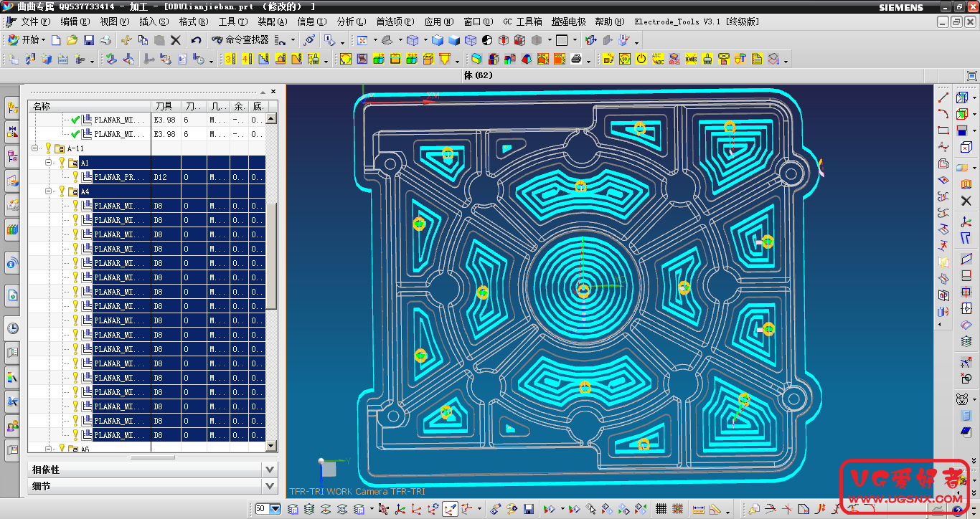Image resolution: width=980 pixels, height=519 pixels.
Task: Click the Copy icon
Action: 143,40
